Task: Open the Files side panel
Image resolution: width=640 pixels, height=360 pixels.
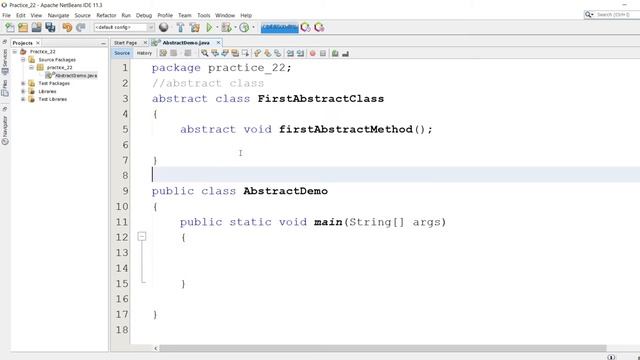Action: pos(5,88)
